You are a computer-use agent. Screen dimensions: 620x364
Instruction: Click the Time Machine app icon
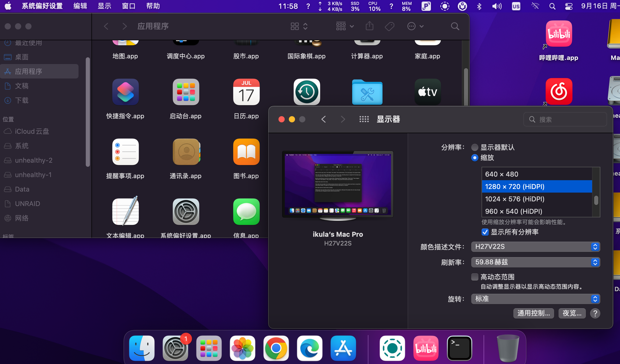point(307,92)
